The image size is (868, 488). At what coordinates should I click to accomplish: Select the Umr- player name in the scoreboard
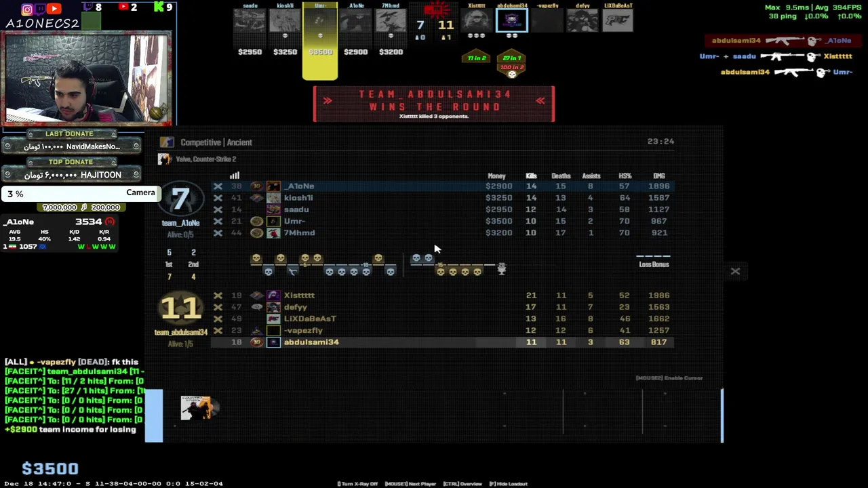[x=294, y=222]
